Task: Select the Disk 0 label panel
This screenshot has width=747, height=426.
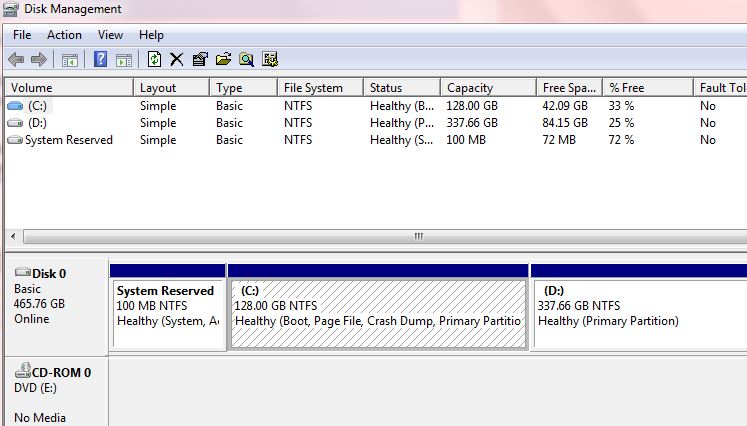Action: pos(57,307)
